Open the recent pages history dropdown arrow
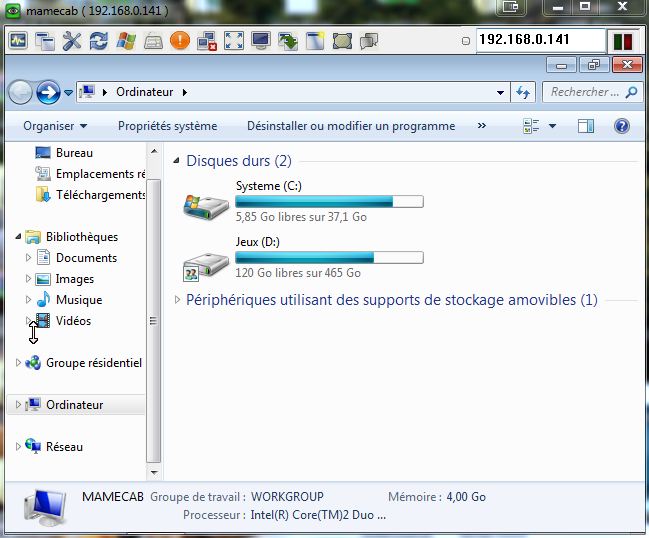 coord(68,93)
